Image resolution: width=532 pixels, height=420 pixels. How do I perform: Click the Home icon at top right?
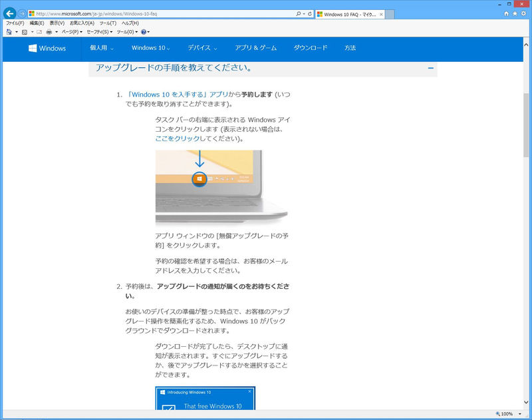(x=506, y=13)
